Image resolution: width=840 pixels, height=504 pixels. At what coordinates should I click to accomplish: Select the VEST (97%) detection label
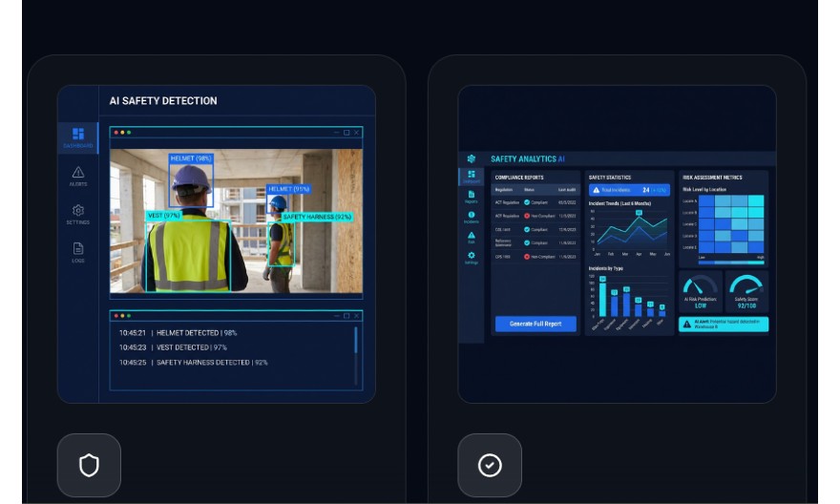point(164,216)
